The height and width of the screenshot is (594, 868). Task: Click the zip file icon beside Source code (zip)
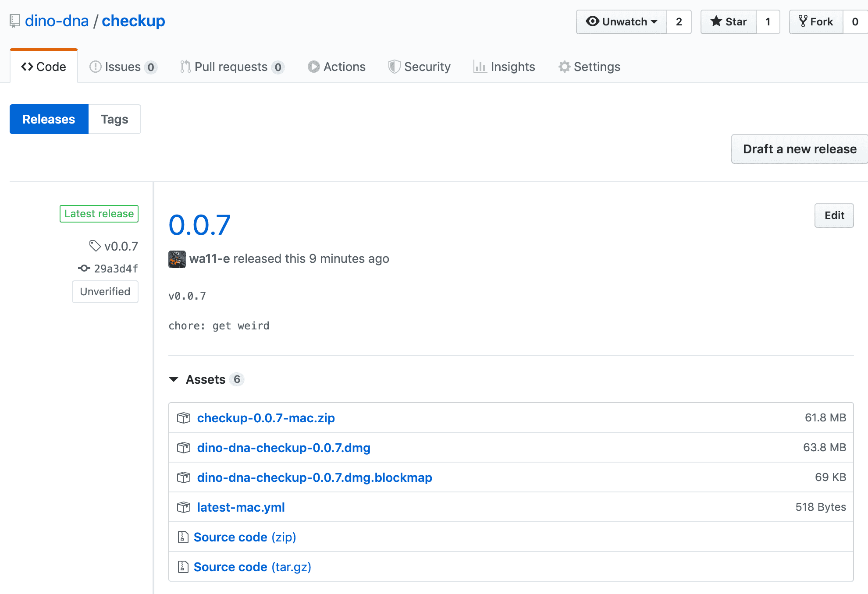[183, 537]
